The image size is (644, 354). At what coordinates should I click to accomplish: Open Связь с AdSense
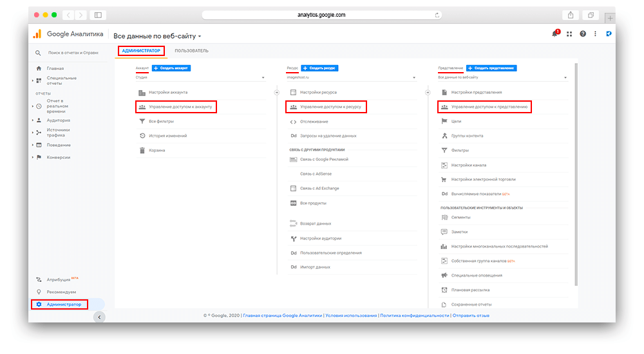pyautogui.click(x=316, y=174)
